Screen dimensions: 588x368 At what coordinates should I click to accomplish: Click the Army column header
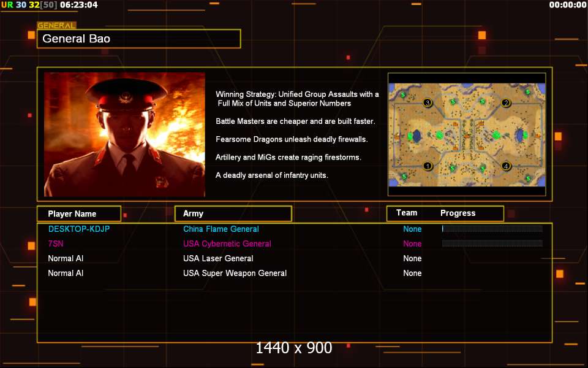[233, 213]
